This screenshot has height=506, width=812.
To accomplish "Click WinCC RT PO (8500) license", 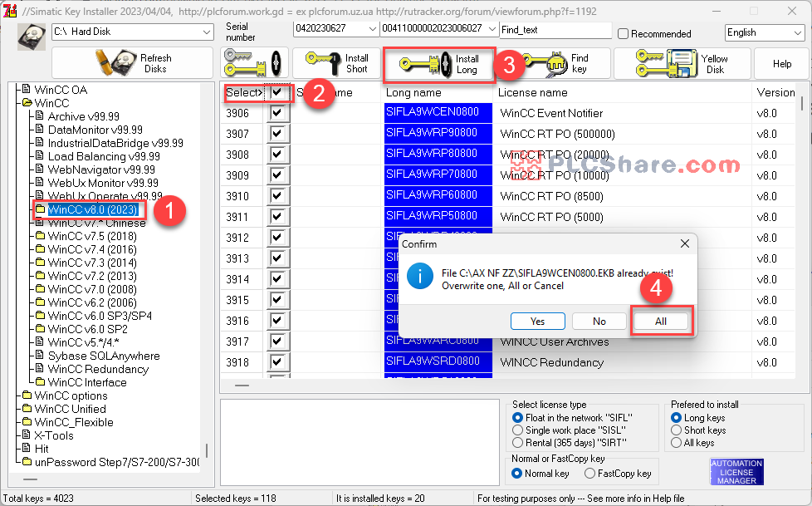I will tap(551, 196).
